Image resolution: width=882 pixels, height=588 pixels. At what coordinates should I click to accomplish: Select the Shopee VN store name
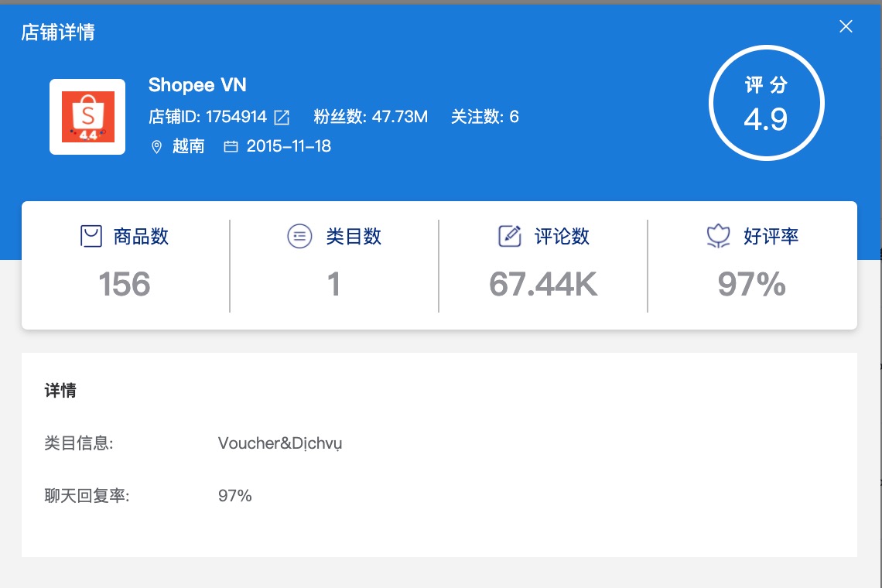point(197,85)
